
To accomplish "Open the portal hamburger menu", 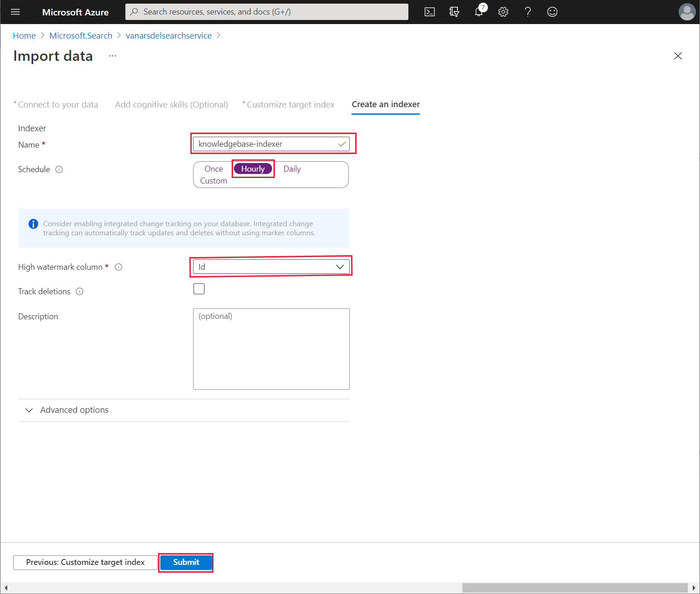I will point(15,12).
